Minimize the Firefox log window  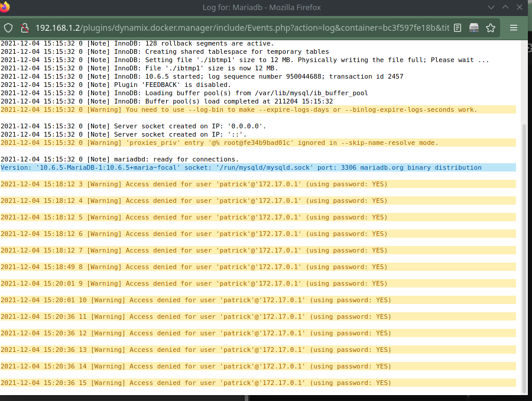coord(491,7)
